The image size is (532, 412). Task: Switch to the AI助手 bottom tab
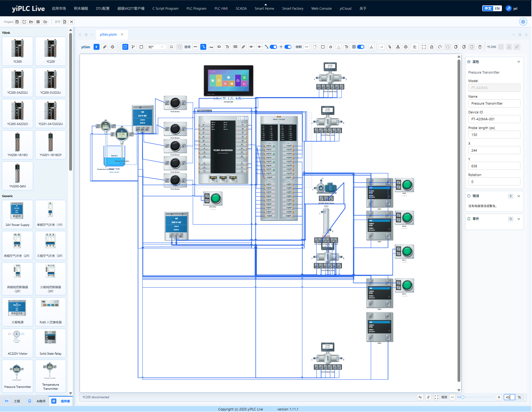click(37, 401)
